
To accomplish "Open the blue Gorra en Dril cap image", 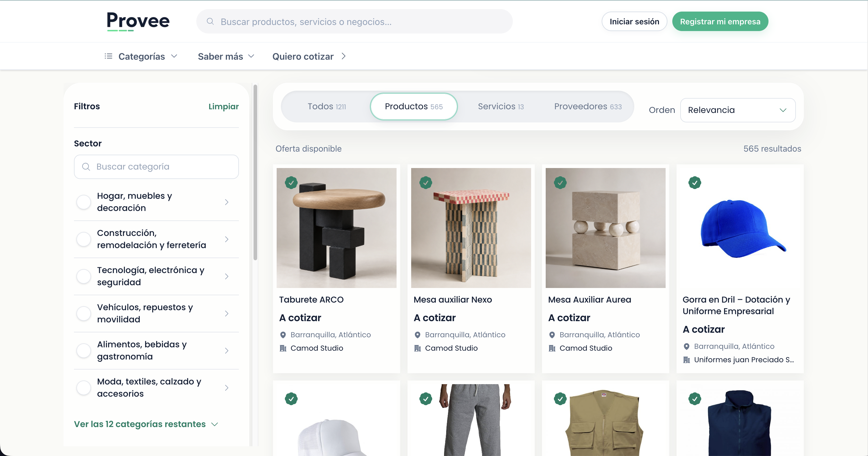I will click(740, 228).
